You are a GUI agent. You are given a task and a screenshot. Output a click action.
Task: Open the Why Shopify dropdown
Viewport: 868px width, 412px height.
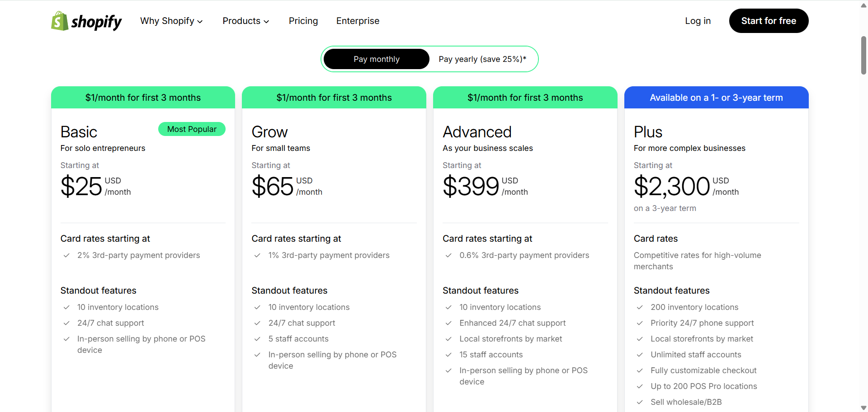click(171, 21)
